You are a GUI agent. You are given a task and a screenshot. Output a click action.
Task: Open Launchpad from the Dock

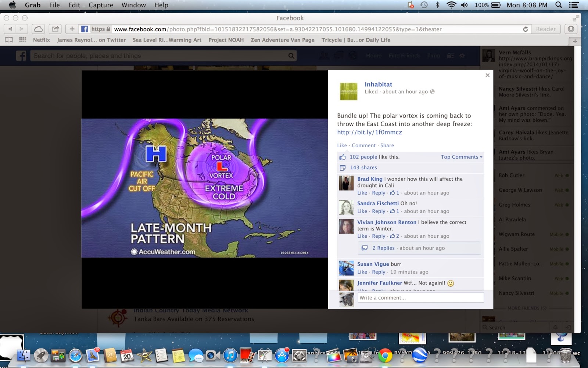41,355
